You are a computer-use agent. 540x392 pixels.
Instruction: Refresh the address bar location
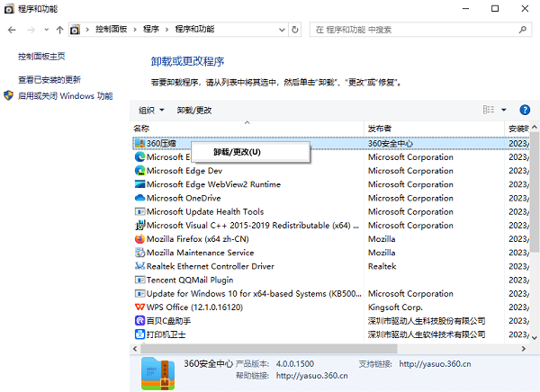click(x=297, y=30)
